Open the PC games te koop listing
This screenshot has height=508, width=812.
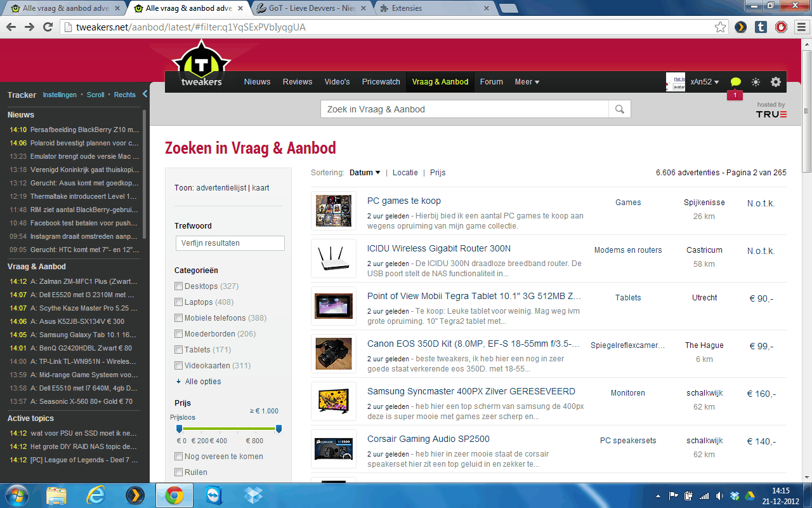pos(404,201)
